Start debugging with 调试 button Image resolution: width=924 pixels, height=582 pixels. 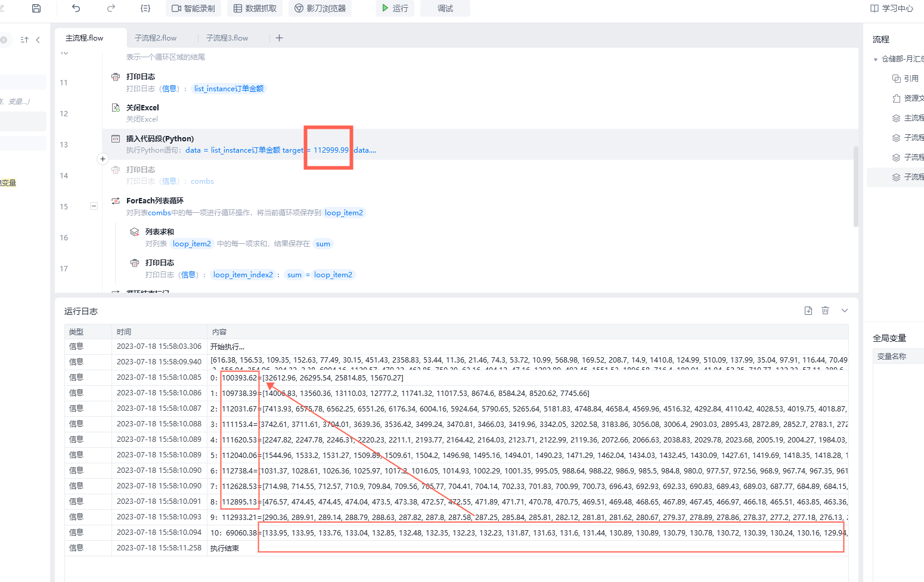[x=445, y=8]
